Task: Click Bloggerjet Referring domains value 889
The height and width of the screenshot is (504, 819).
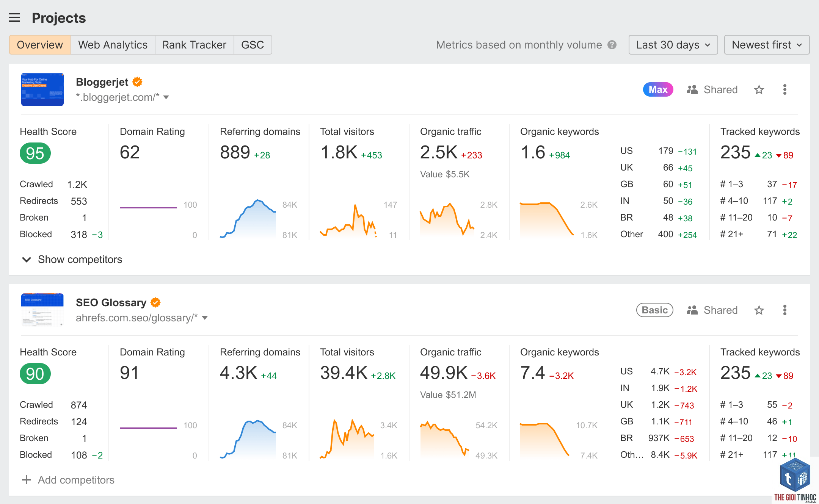Action: coord(235,152)
